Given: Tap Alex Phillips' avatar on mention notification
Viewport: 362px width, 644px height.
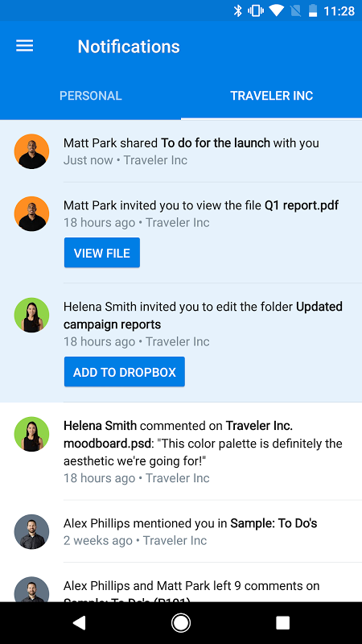Looking at the screenshot, I should [x=31, y=531].
